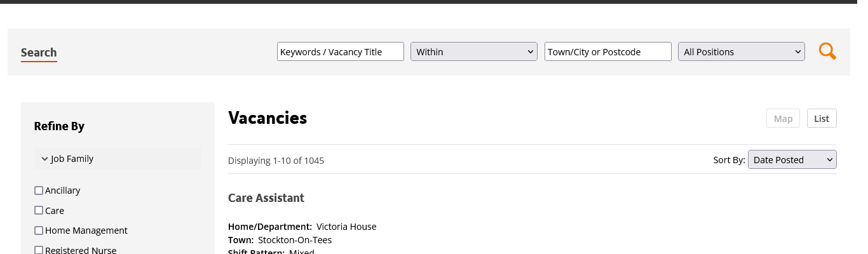Check the Home Management checkbox
Screen dimensions: 868x254
39,231
